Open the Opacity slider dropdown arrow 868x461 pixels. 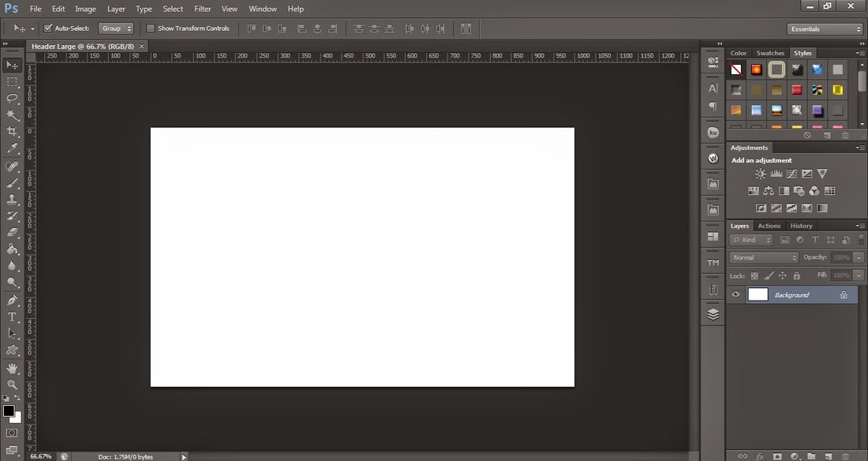(859, 257)
